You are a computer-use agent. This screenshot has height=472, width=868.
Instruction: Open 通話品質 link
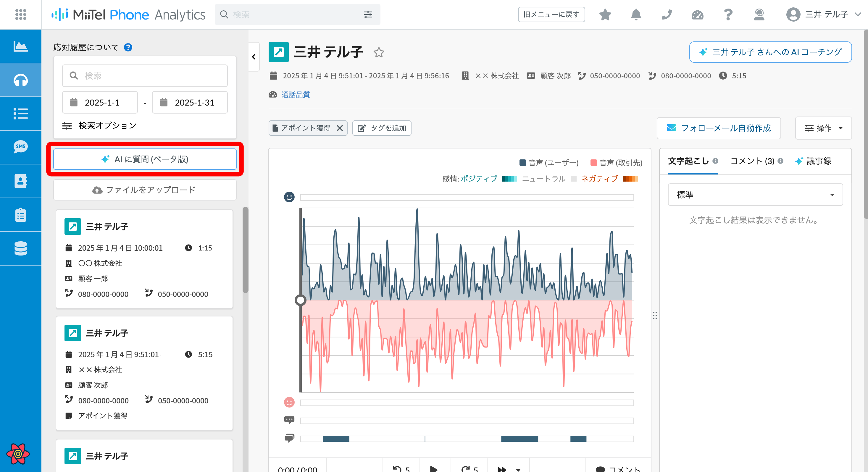pos(296,95)
